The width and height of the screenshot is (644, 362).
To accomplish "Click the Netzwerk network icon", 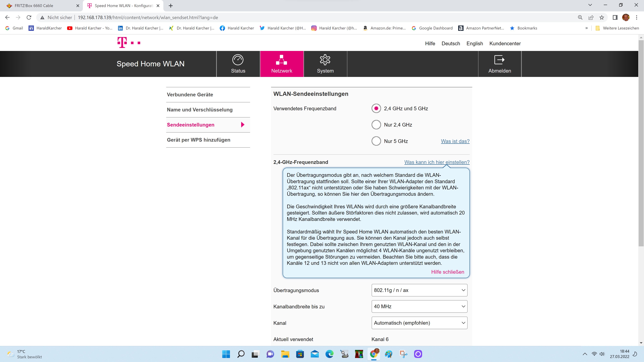I will 282,60.
